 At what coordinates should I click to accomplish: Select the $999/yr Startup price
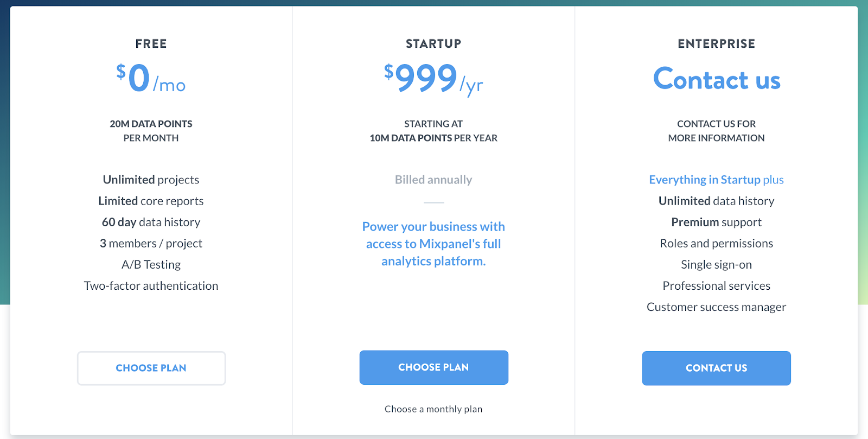point(433,79)
